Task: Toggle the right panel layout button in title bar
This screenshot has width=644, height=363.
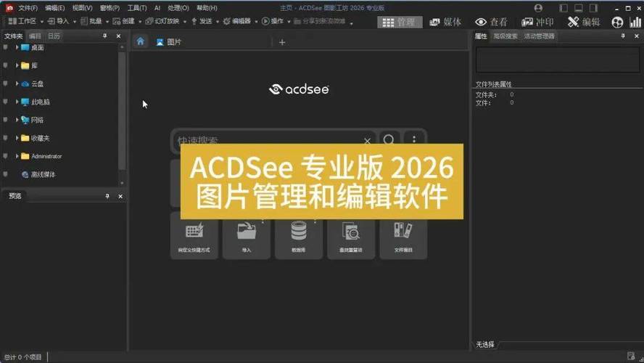Action: click(x=593, y=8)
